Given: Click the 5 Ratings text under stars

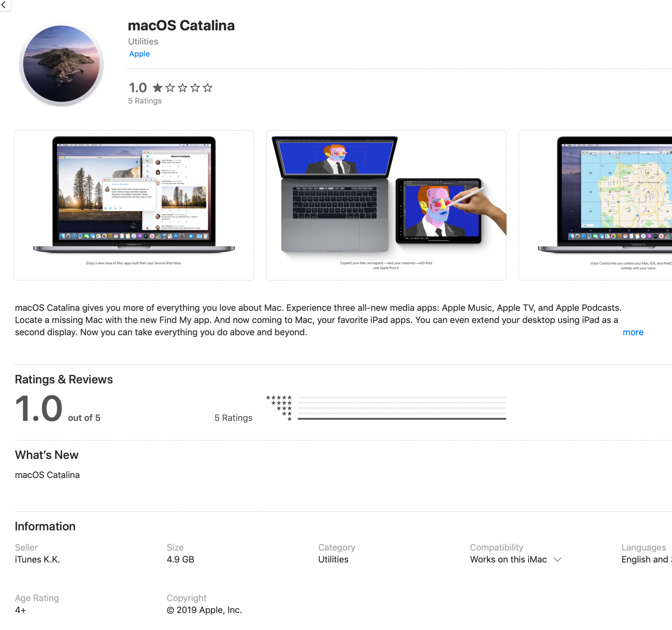Looking at the screenshot, I should (x=145, y=101).
